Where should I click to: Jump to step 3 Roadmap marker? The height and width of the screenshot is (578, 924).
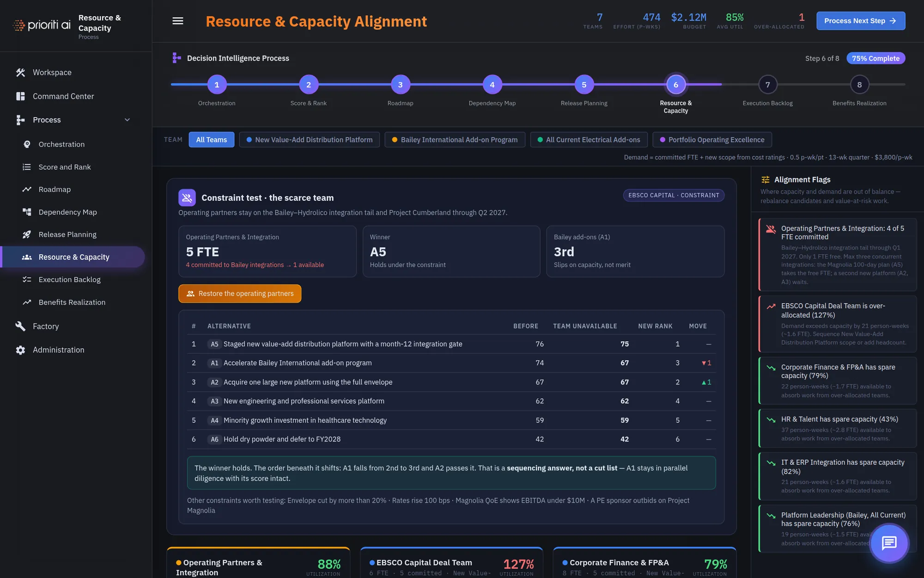pos(400,85)
